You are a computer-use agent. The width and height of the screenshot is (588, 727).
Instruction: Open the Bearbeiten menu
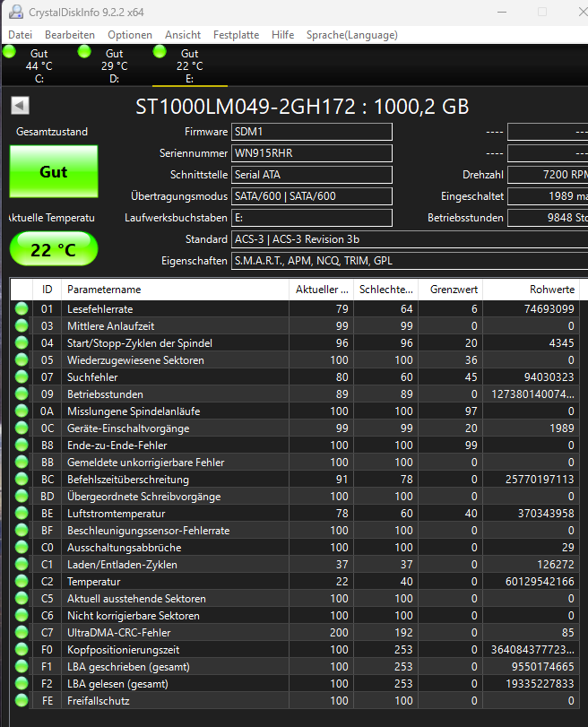70,35
